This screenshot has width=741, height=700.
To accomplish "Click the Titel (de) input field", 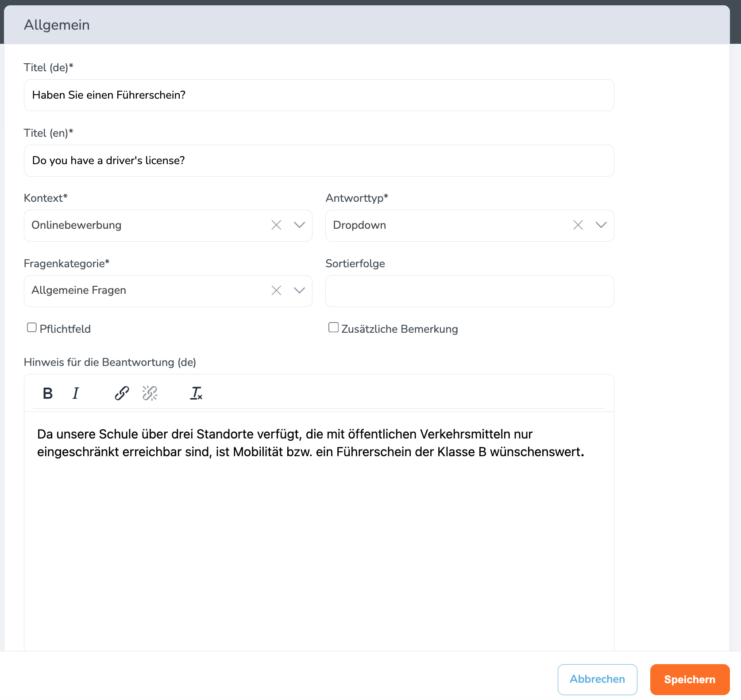I will point(318,95).
